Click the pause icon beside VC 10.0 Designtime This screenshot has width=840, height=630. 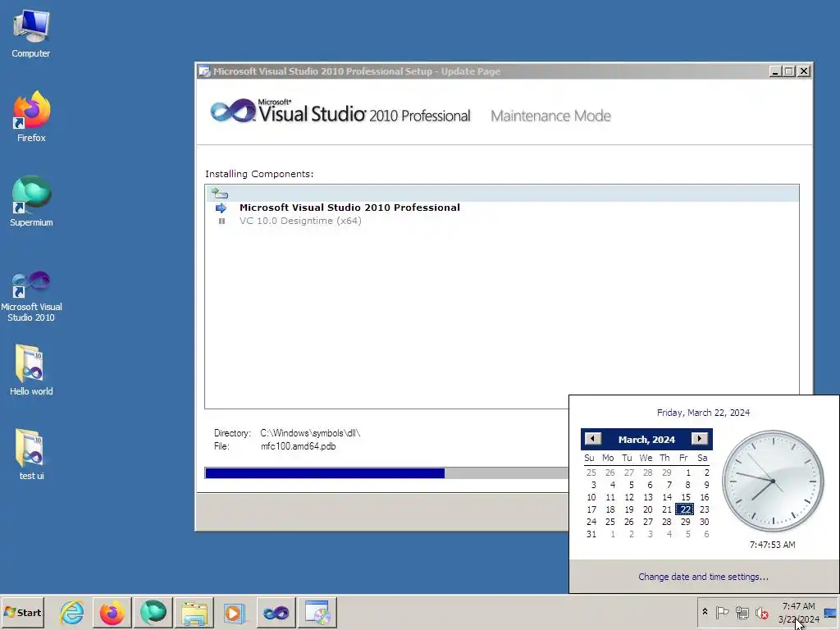click(x=221, y=221)
